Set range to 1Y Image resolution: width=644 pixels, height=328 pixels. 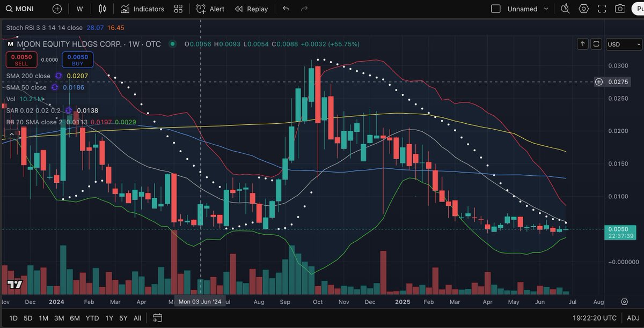[109, 318]
